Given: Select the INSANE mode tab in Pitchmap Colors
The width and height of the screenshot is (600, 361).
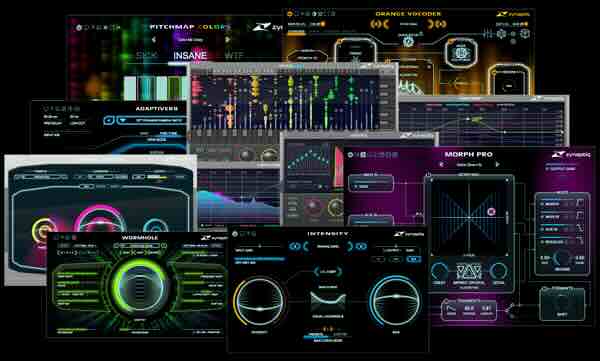Looking at the screenshot, I should tap(190, 56).
